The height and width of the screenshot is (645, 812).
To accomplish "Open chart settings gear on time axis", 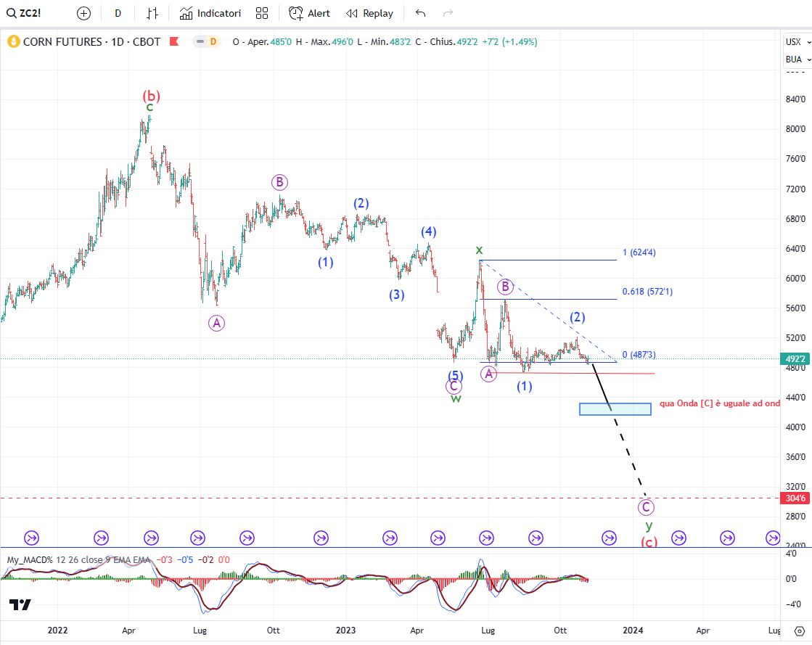I will coord(800,630).
